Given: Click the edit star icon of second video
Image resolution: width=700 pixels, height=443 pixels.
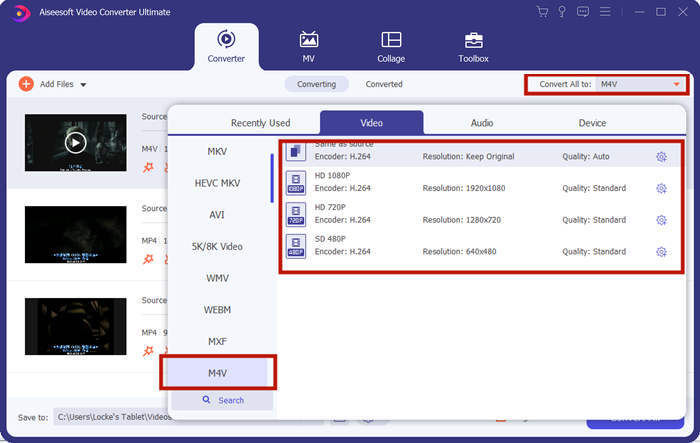Looking at the screenshot, I should pos(148,259).
